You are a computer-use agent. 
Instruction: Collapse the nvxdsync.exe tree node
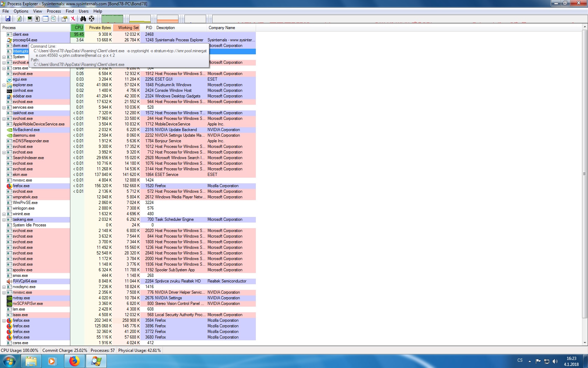tap(4, 287)
